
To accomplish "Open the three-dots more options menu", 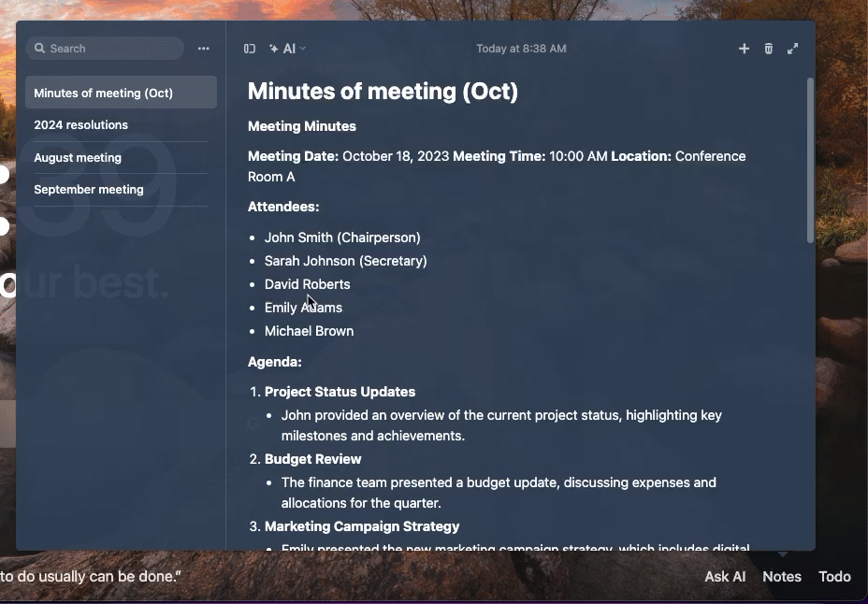I will (x=204, y=49).
